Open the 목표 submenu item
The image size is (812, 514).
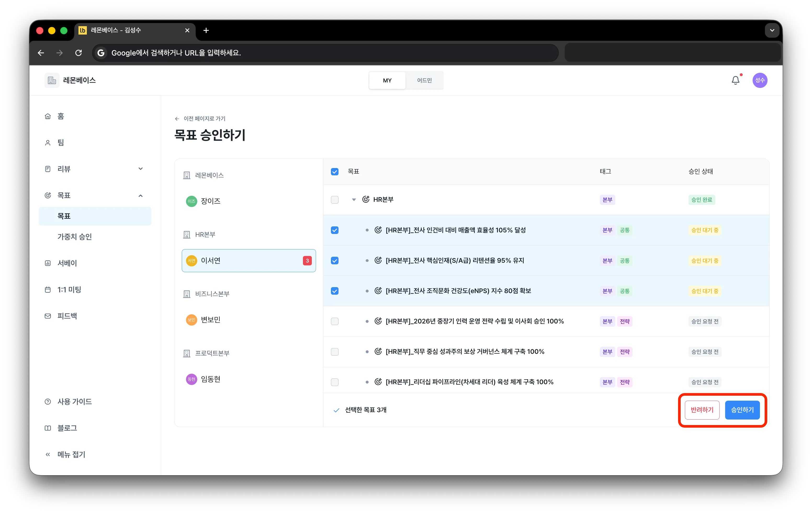[x=95, y=216]
